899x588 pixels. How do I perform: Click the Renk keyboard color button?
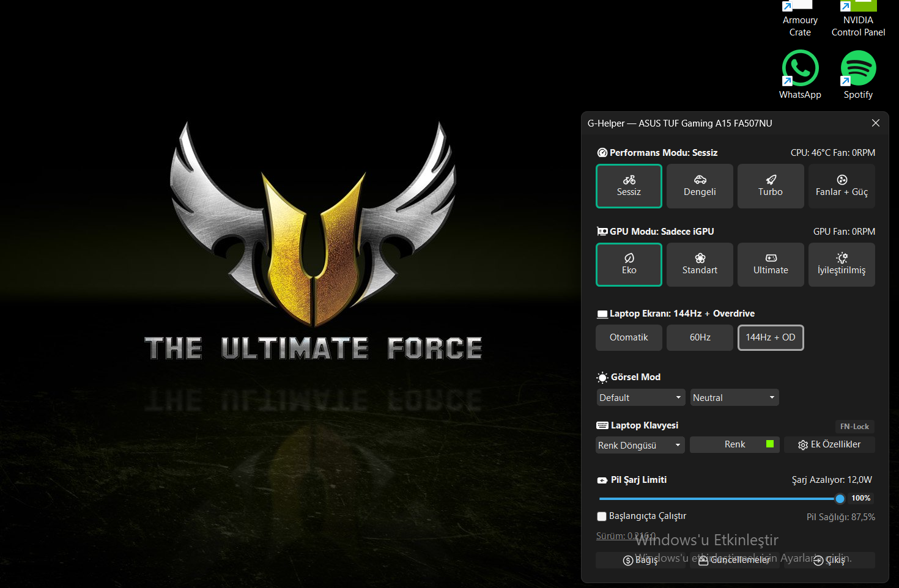coord(734,444)
